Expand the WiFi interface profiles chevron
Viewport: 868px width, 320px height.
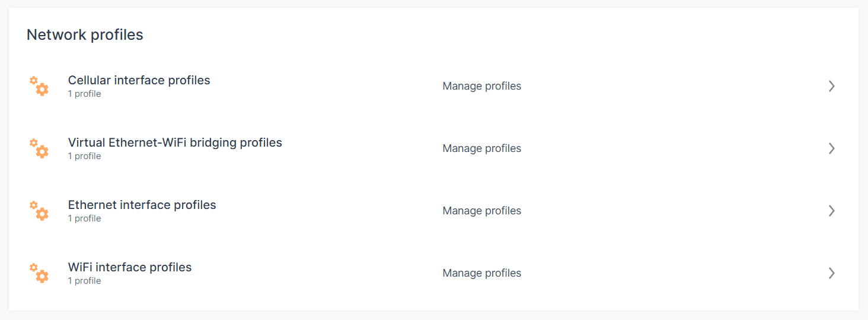tap(831, 273)
